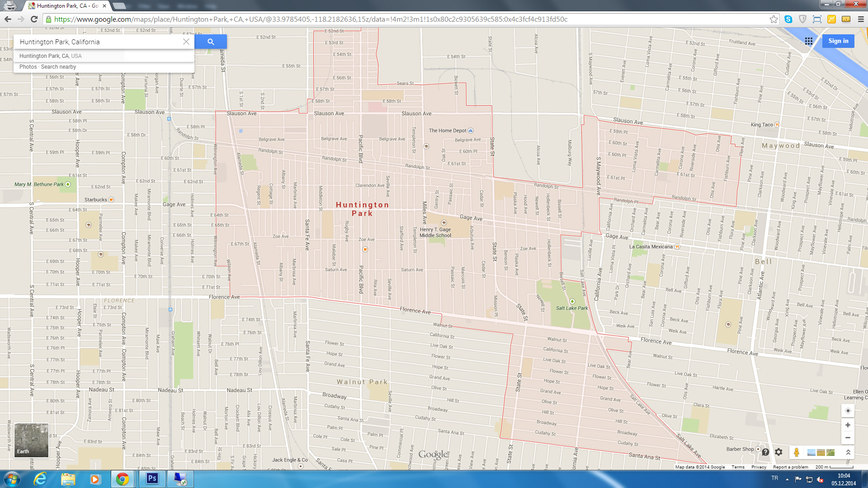This screenshot has width=868, height=488.
Task: Click the Sign in button
Action: pyautogui.click(x=838, y=41)
